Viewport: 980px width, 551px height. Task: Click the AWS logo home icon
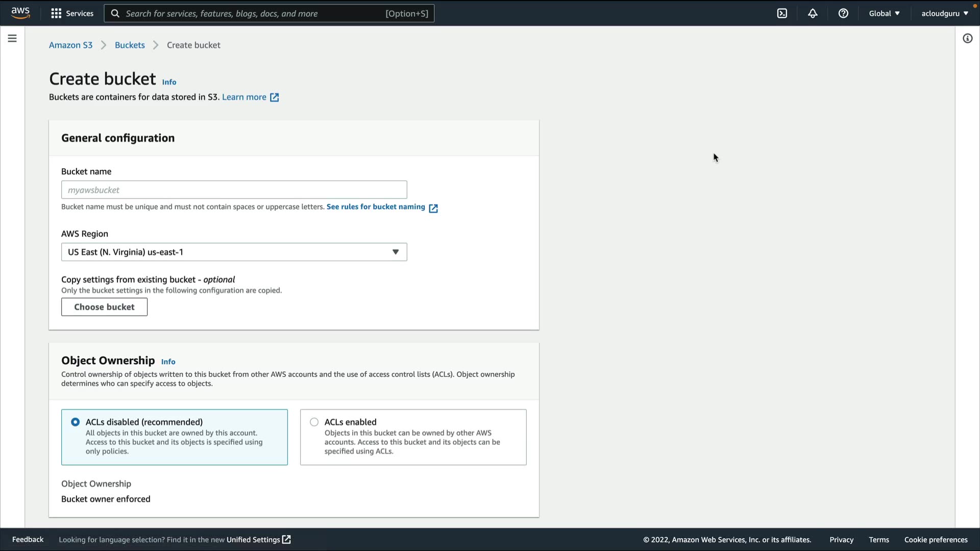coord(20,13)
